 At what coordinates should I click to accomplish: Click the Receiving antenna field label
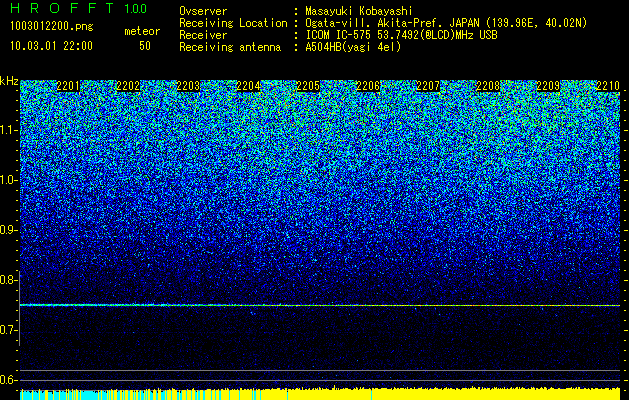pyautogui.click(x=230, y=47)
